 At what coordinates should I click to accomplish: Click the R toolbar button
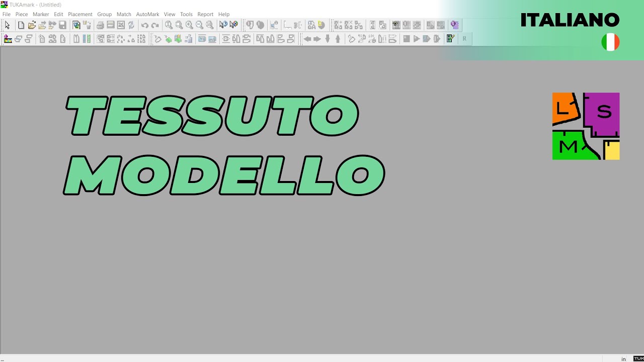(464, 39)
